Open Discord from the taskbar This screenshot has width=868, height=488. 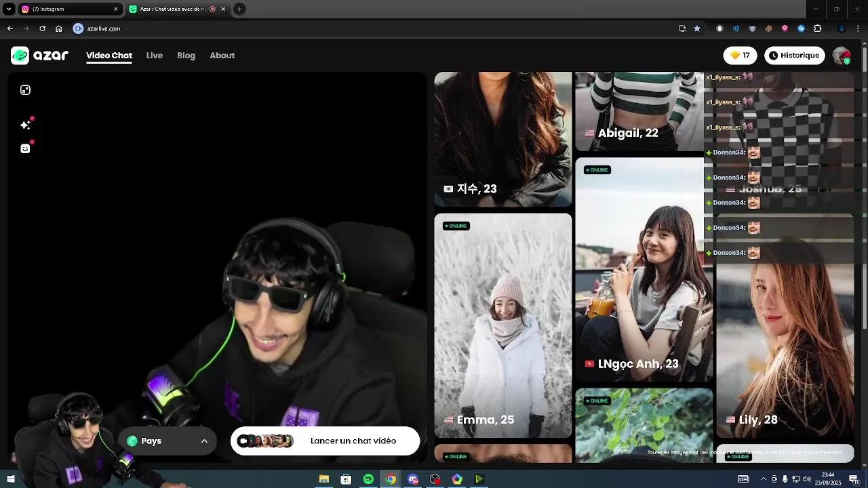pyautogui.click(x=413, y=479)
